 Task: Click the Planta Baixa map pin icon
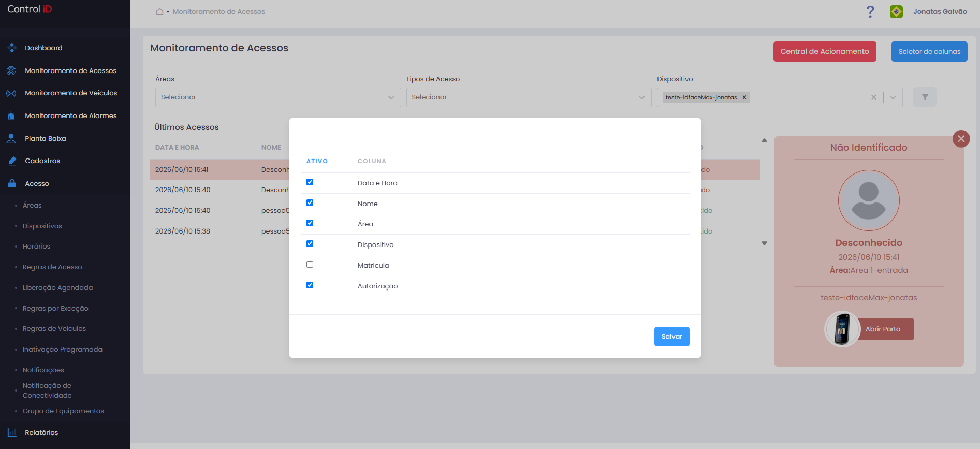click(x=11, y=138)
